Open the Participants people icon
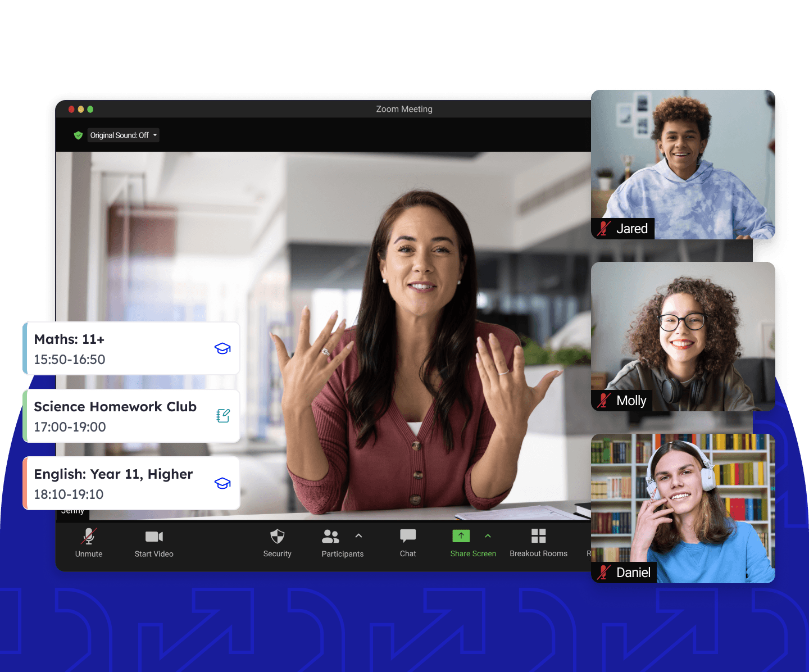Viewport: 809px width, 672px height. click(x=330, y=537)
